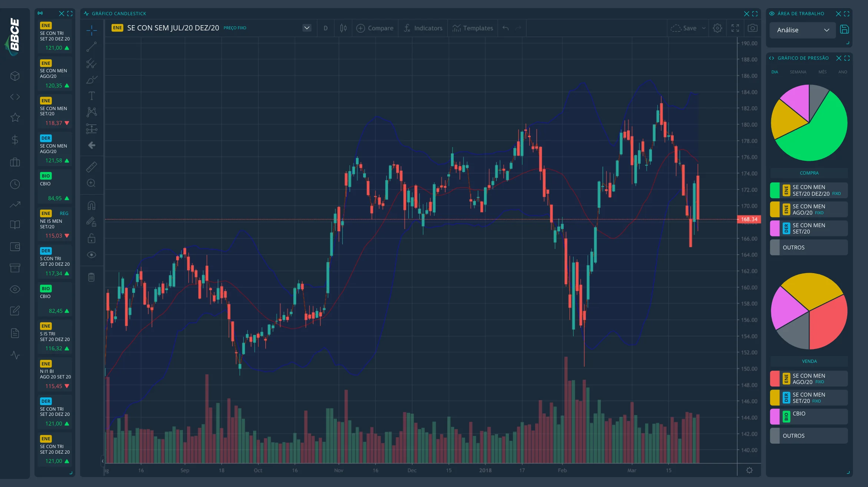The width and height of the screenshot is (868, 487).
Task: Toggle hide all drawings eye icon
Action: click(92, 255)
